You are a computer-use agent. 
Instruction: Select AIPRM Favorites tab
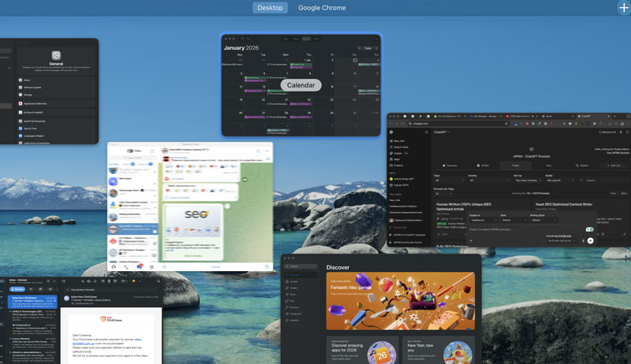[x=450, y=165]
